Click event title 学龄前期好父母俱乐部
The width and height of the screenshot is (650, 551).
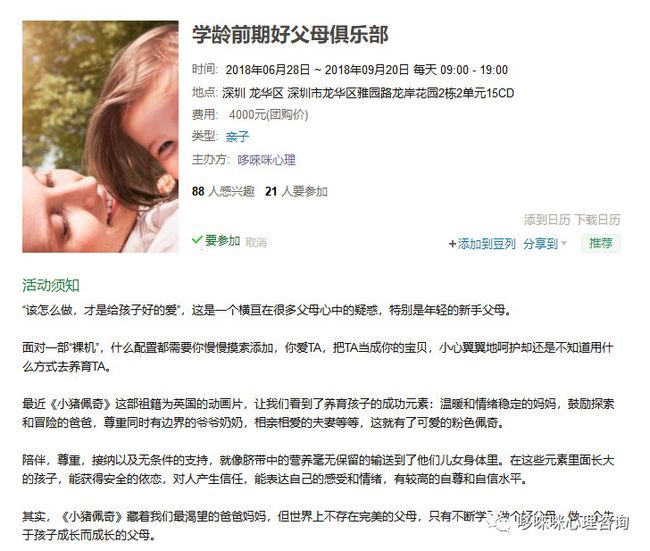tap(290, 34)
